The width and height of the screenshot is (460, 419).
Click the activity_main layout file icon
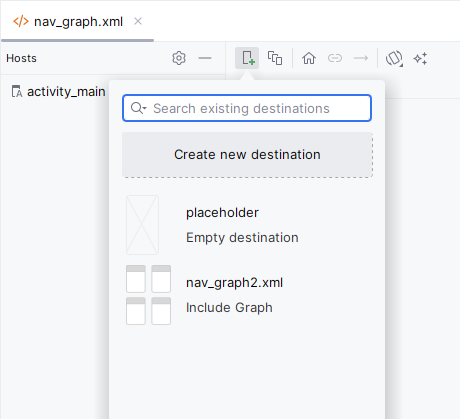pos(17,91)
